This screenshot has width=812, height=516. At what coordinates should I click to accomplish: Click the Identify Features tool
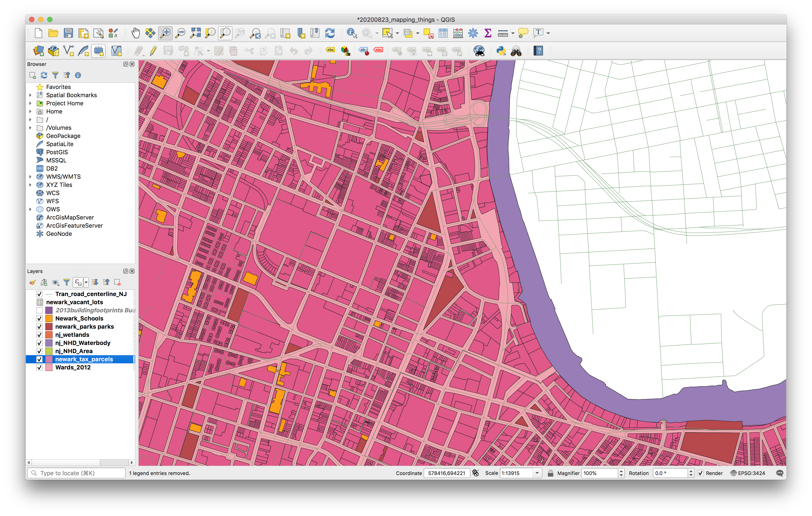click(x=351, y=33)
